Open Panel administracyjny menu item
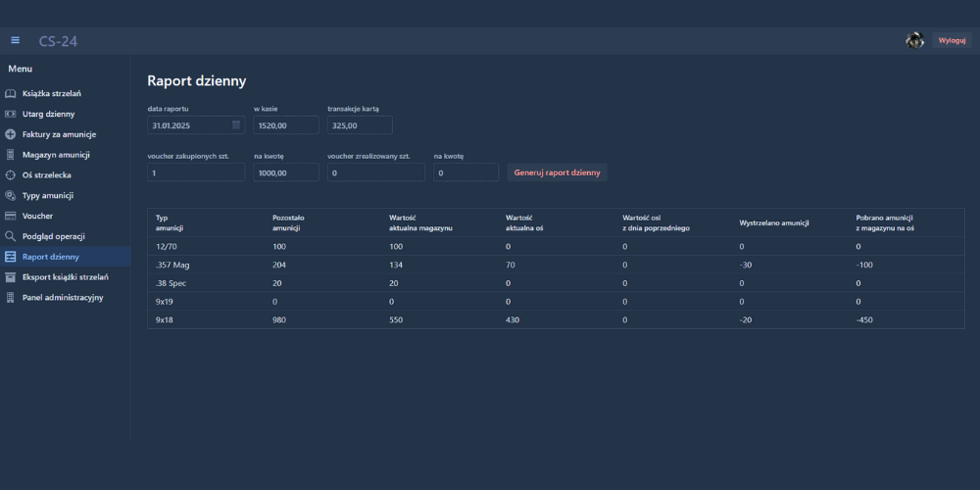This screenshot has height=490, width=980. (x=62, y=297)
